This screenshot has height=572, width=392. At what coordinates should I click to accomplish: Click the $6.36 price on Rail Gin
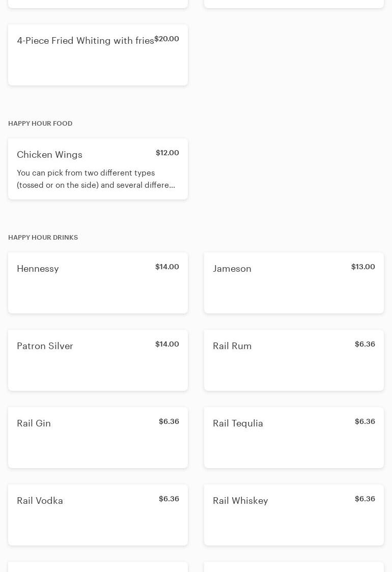(x=169, y=421)
